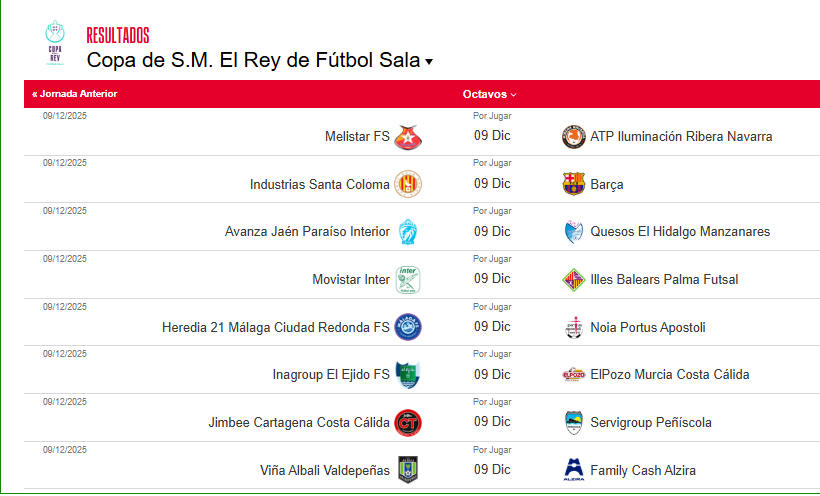Image resolution: width=820 pixels, height=496 pixels.
Task: Expand the Octavos round dropdown
Action: (490, 94)
